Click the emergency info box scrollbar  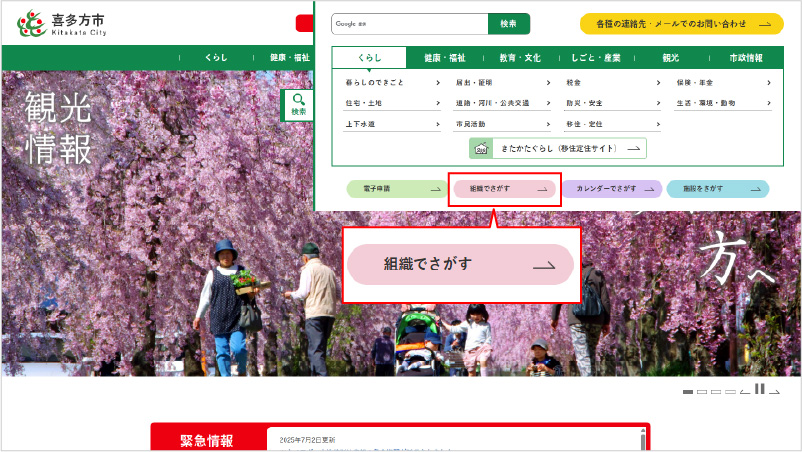tap(643, 440)
